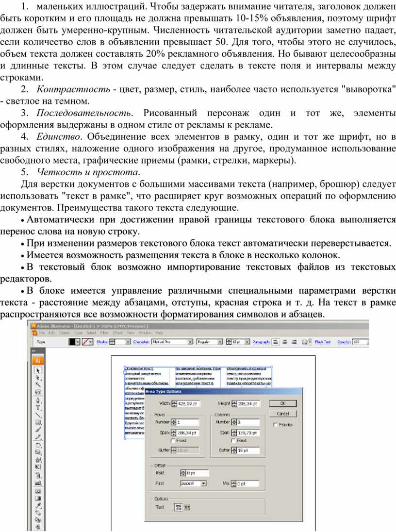Click the Rows Span stepper arrows
396x532 pixels.
[173, 432]
